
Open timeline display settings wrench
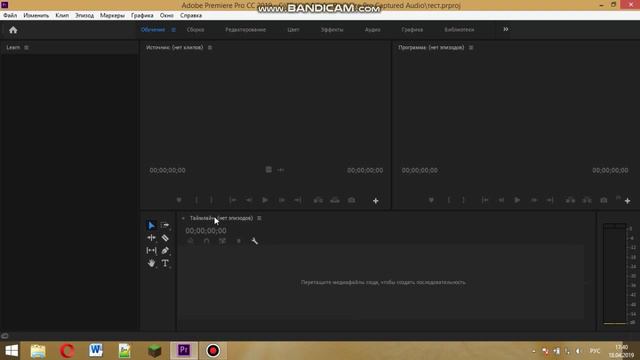pos(254,241)
